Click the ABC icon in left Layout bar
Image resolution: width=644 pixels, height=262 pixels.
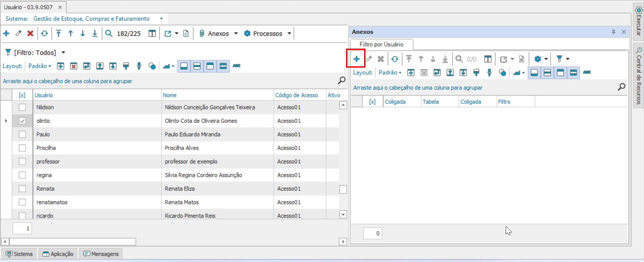coord(237,66)
